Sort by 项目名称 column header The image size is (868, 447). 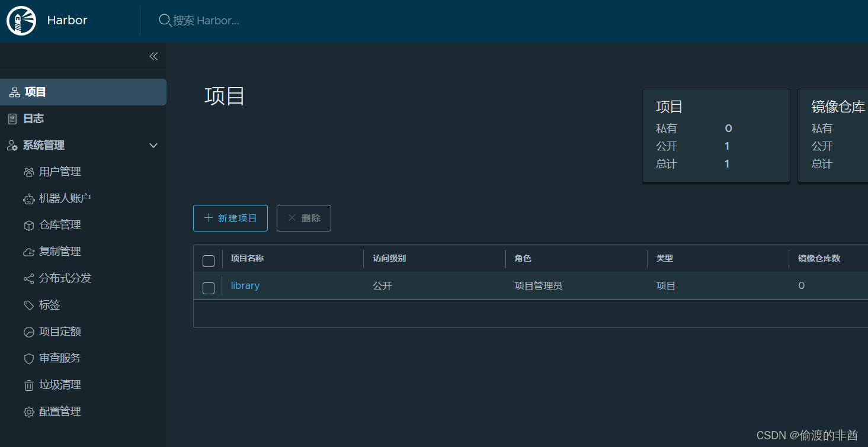(247, 259)
